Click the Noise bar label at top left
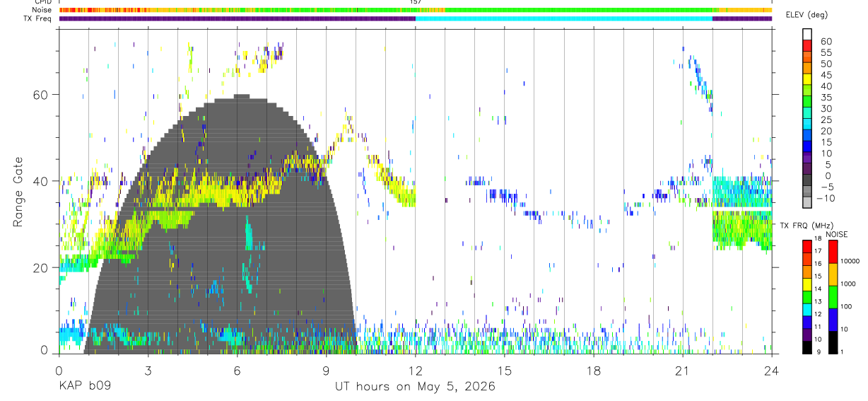Image resolution: width=868 pixels, height=401 pixels. pos(30,11)
